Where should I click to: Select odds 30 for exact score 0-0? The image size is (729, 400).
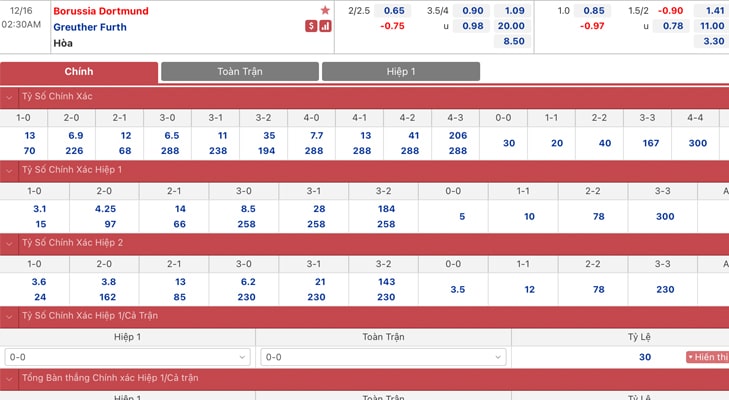coord(509,143)
